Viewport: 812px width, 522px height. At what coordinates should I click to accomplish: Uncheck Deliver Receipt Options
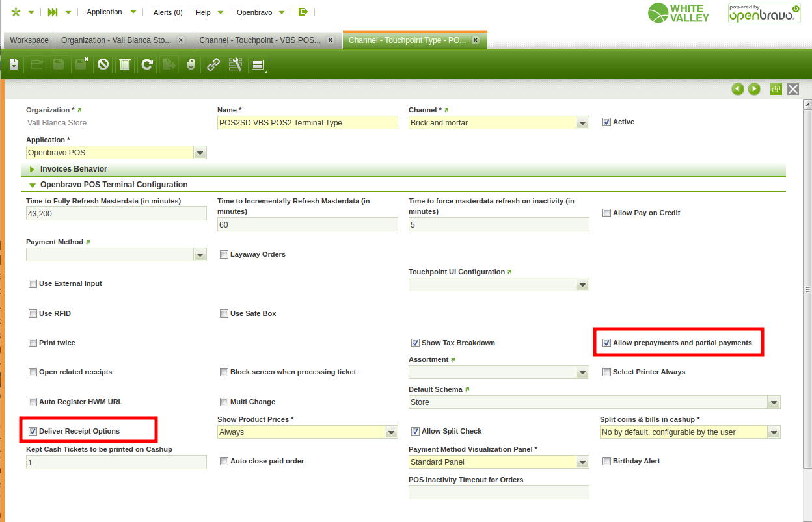point(33,431)
